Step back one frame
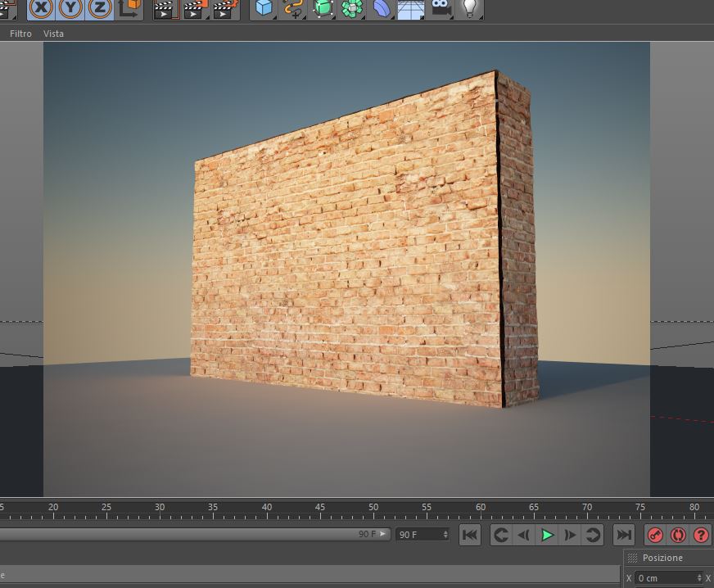The width and height of the screenshot is (714, 588). point(524,535)
